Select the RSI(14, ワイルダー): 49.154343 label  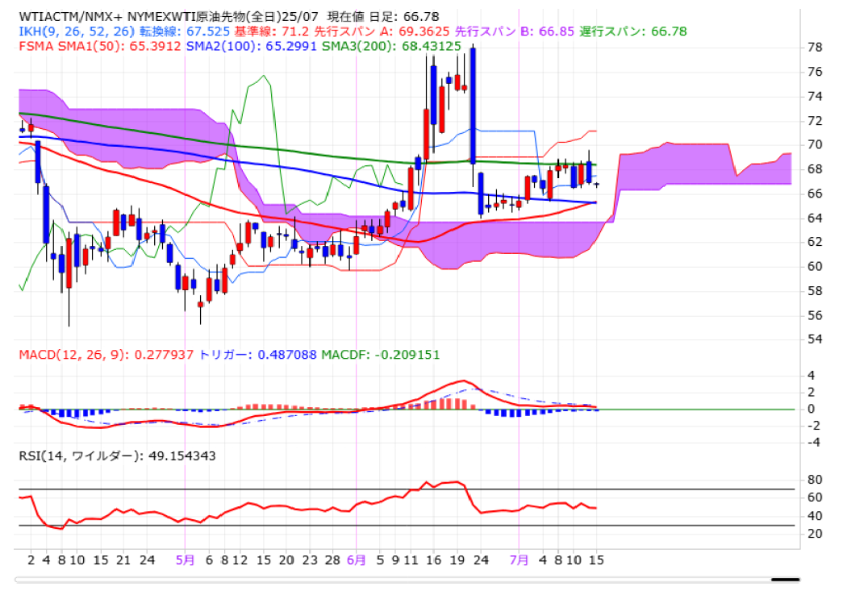pos(117,456)
